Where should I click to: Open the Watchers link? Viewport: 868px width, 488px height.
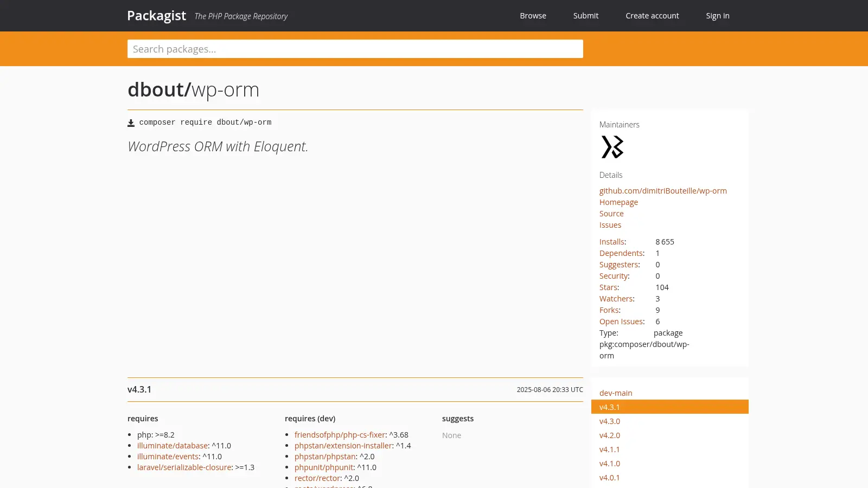pos(616,299)
